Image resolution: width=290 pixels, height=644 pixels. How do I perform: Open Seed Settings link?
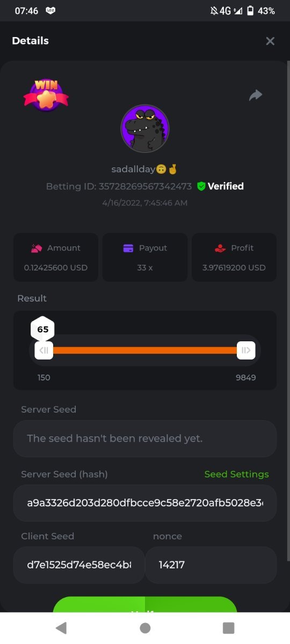[x=237, y=474]
